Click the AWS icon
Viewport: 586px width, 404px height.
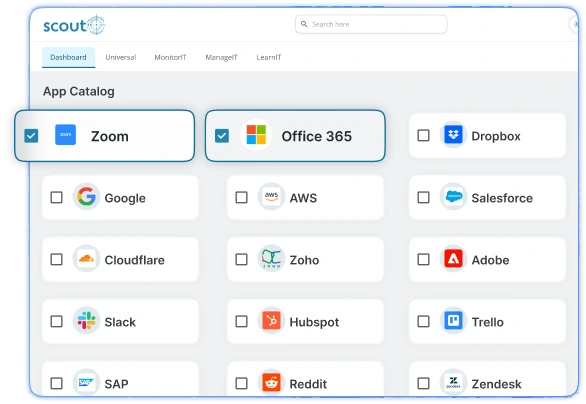pyautogui.click(x=271, y=197)
